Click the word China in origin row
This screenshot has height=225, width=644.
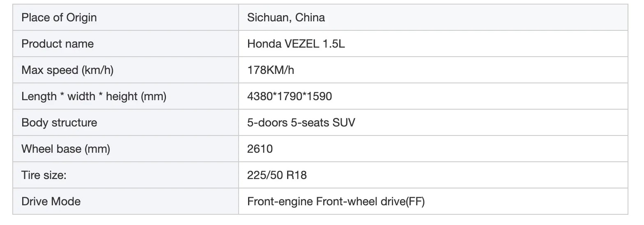310,18
